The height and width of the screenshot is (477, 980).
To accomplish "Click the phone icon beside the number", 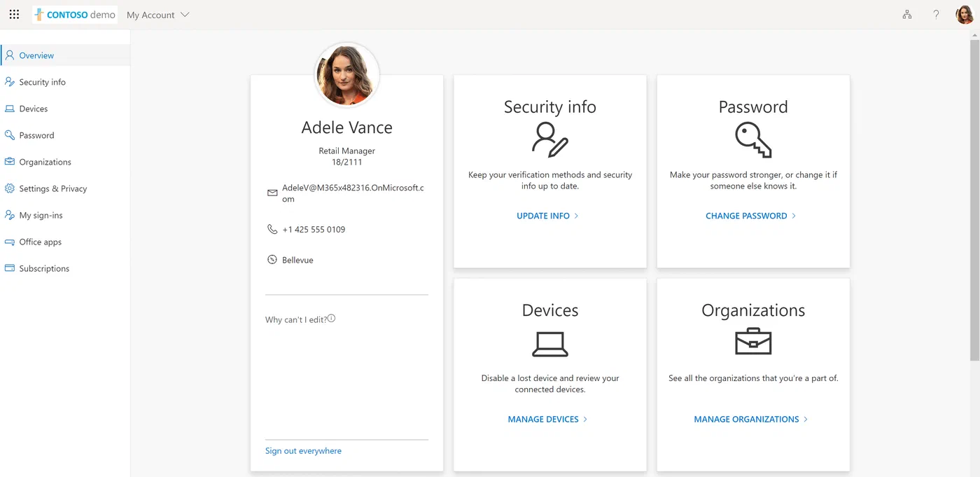I will point(272,229).
